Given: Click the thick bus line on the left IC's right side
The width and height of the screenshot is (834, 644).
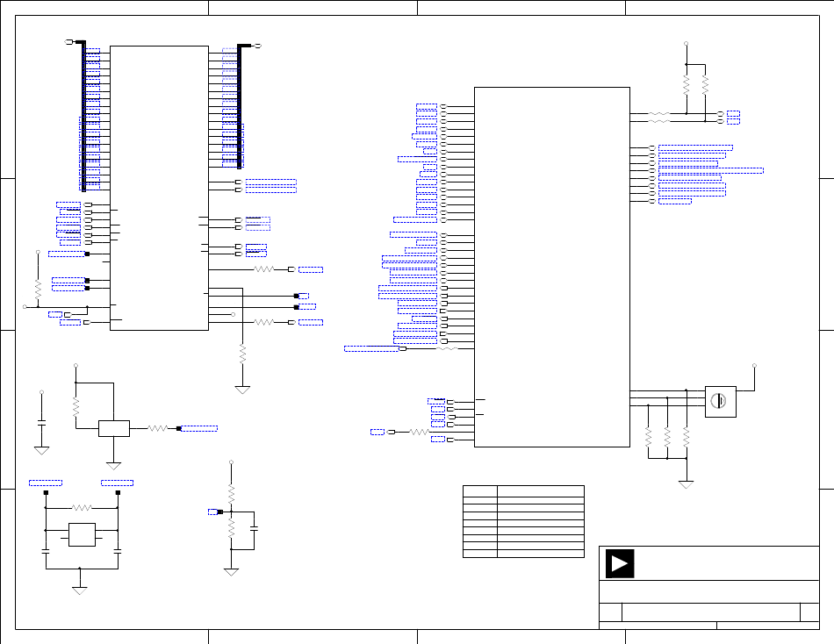Looking at the screenshot, I should coord(240,106).
